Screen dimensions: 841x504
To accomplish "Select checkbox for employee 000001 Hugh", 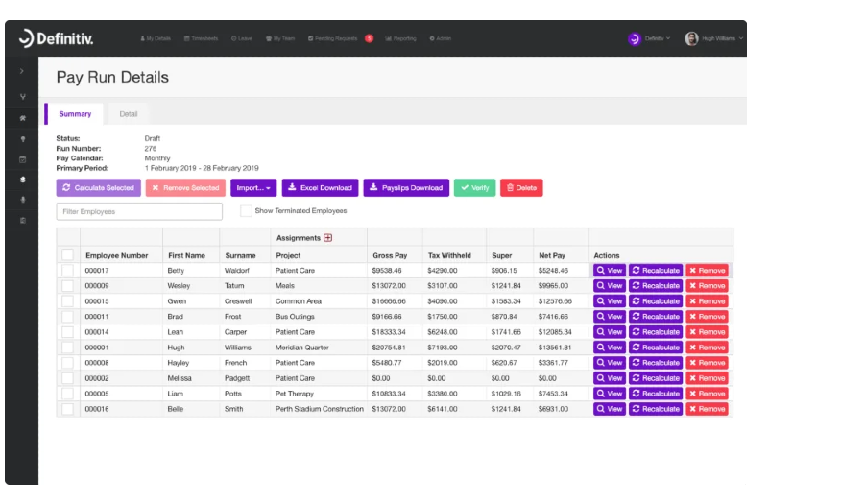I will (x=67, y=348).
